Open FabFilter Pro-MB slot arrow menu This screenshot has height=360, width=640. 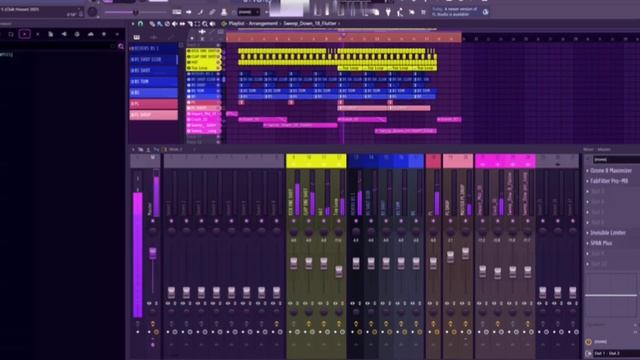(588, 181)
